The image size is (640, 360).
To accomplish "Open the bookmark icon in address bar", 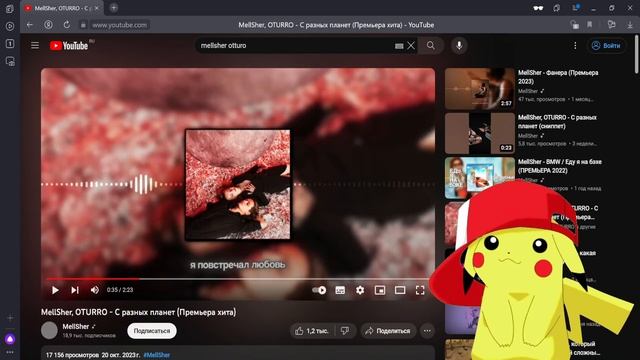I will coord(590,25).
